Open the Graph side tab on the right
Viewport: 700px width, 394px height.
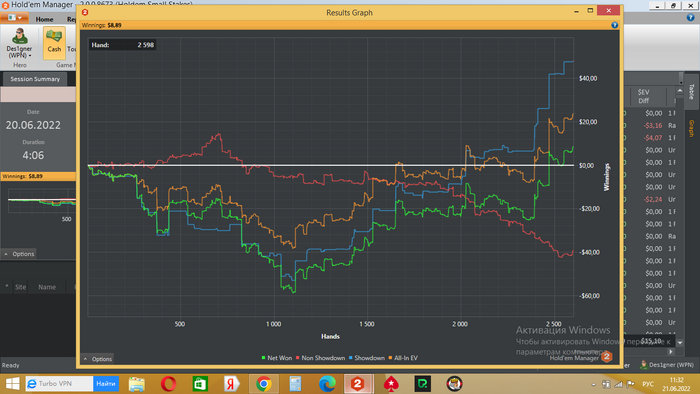coord(691,129)
